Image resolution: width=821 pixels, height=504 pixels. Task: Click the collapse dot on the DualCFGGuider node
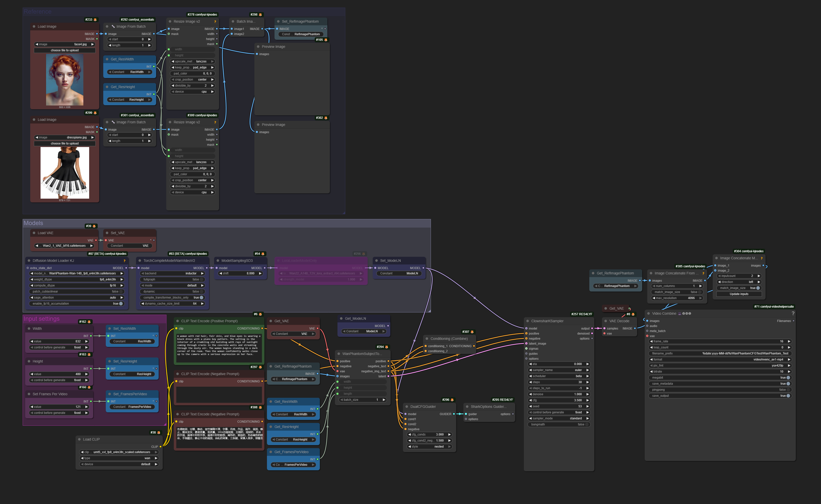406,407
